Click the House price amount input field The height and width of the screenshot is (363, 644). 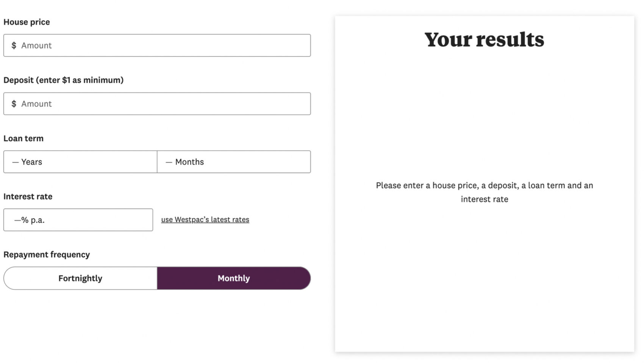coord(157,46)
